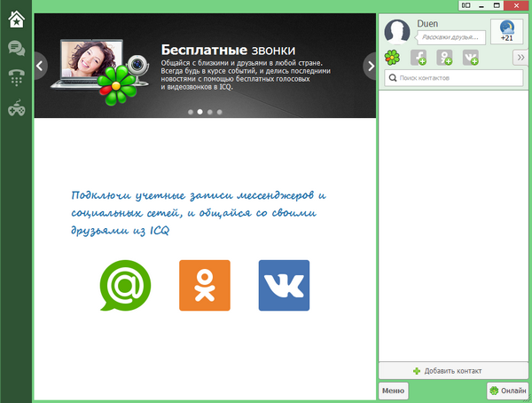Click the weather +21 widget
The width and height of the screenshot is (532, 403).
click(x=507, y=31)
